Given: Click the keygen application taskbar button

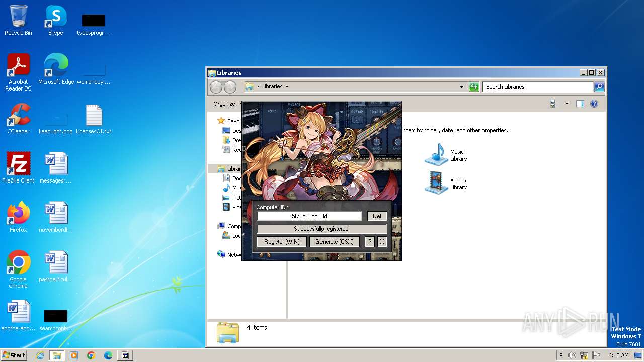Looking at the screenshot, I should pos(125,355).
